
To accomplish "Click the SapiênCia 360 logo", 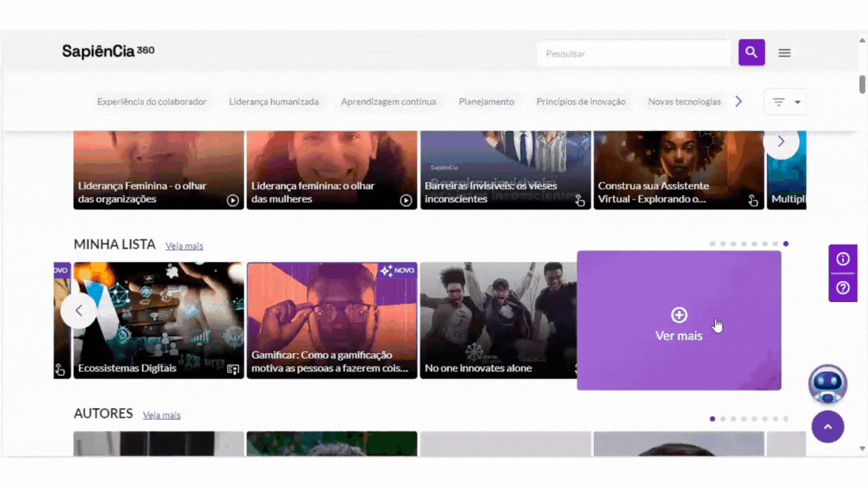I will 108,51.
